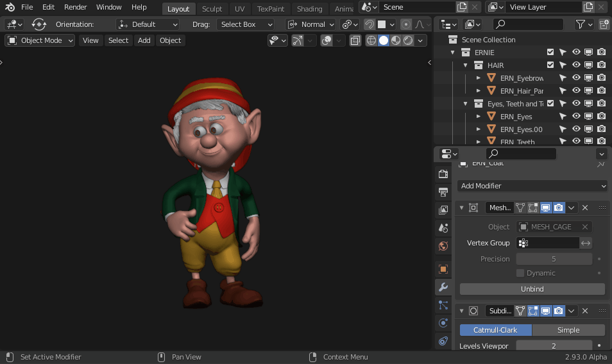Screen dimensions: 612x364
Task: Select material preview viewport shading
Action: tap(396, 40)
